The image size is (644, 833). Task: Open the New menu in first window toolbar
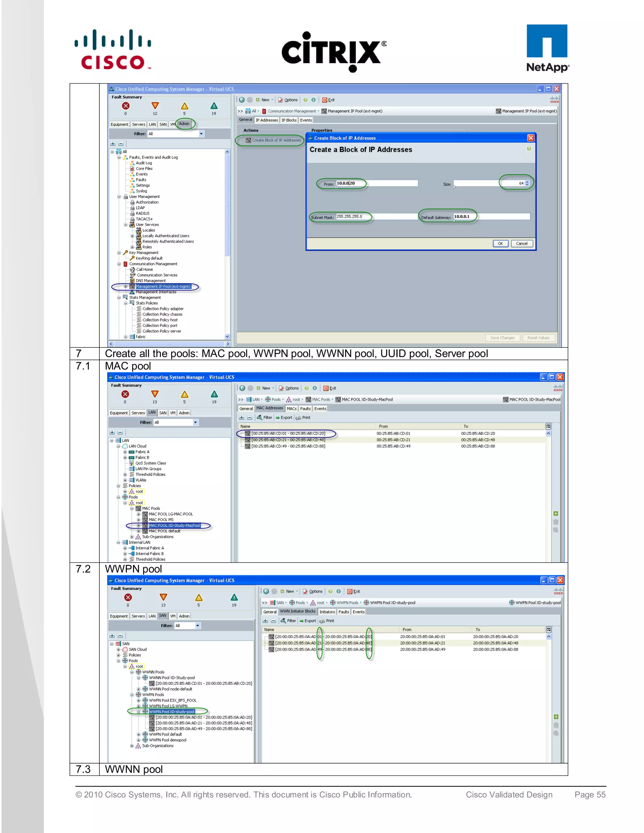click(265, 100)
